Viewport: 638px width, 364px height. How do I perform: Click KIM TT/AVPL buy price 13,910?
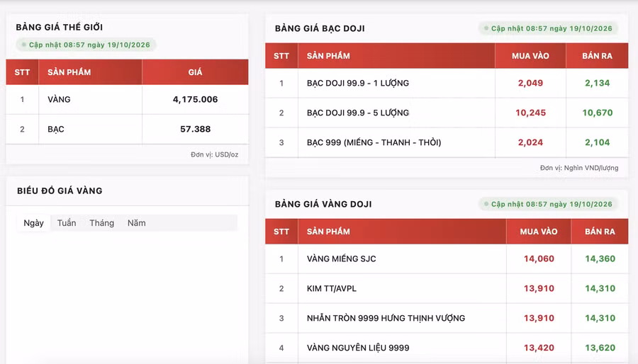pos(539,288)
